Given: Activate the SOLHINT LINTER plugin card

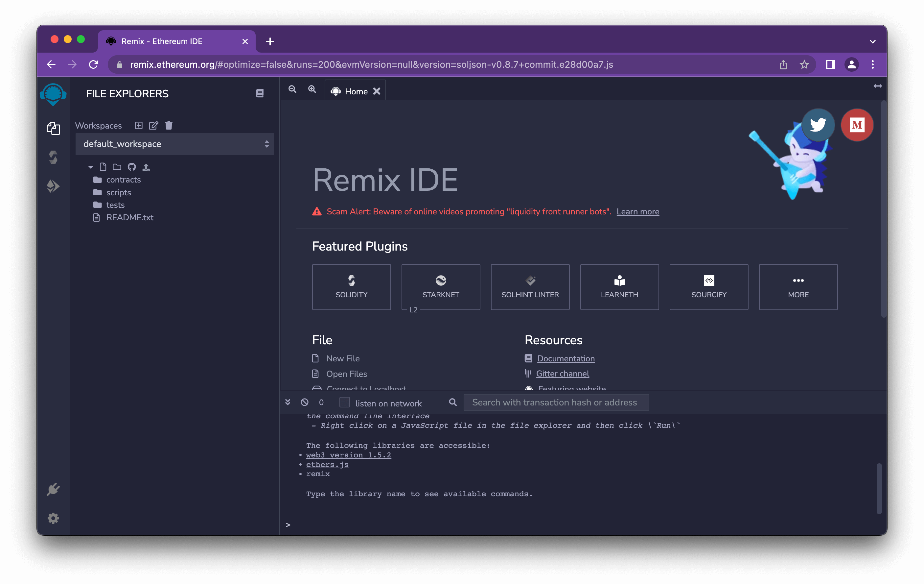Looking at the screenshot, I should point(530,287).
